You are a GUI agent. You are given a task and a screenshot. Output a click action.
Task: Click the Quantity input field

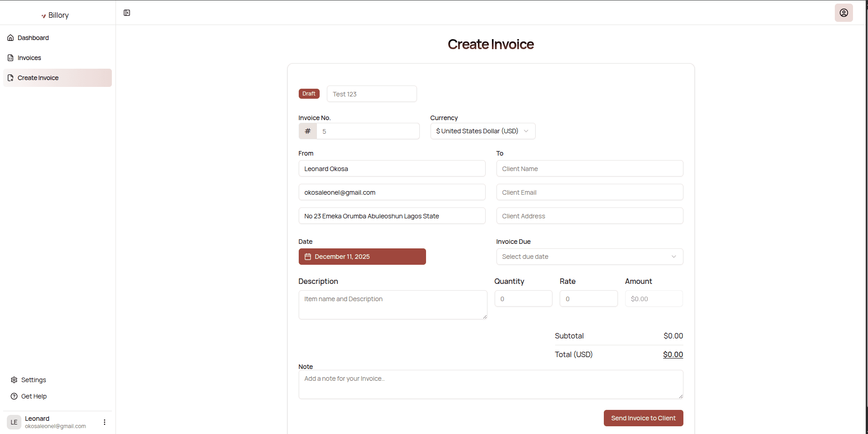point(523,299)
